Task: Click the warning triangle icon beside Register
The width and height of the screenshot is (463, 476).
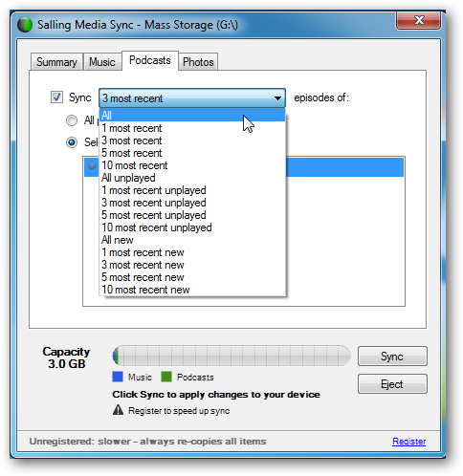Action: tap(118, 410)
